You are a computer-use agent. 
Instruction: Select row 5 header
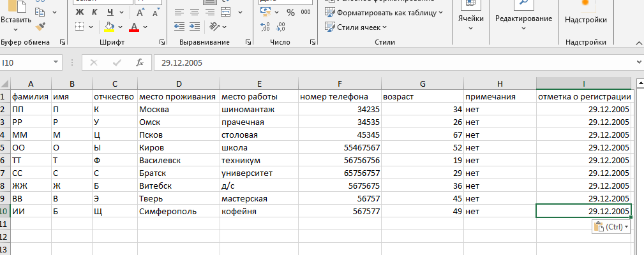click(5, 148)
